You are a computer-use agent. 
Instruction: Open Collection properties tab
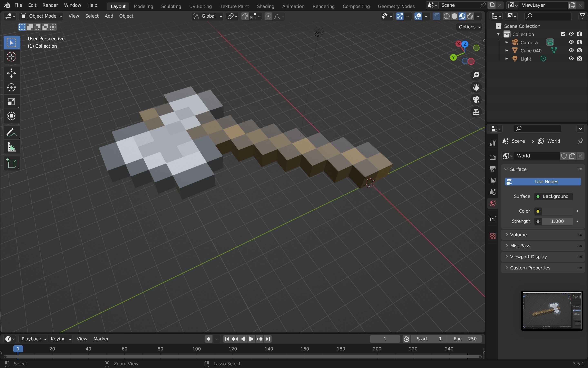(492, 218)
